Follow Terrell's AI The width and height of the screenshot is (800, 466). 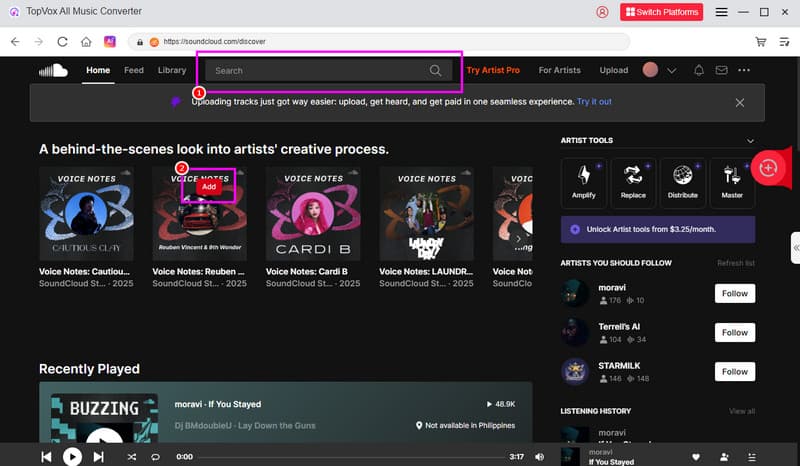pos(735,333)
